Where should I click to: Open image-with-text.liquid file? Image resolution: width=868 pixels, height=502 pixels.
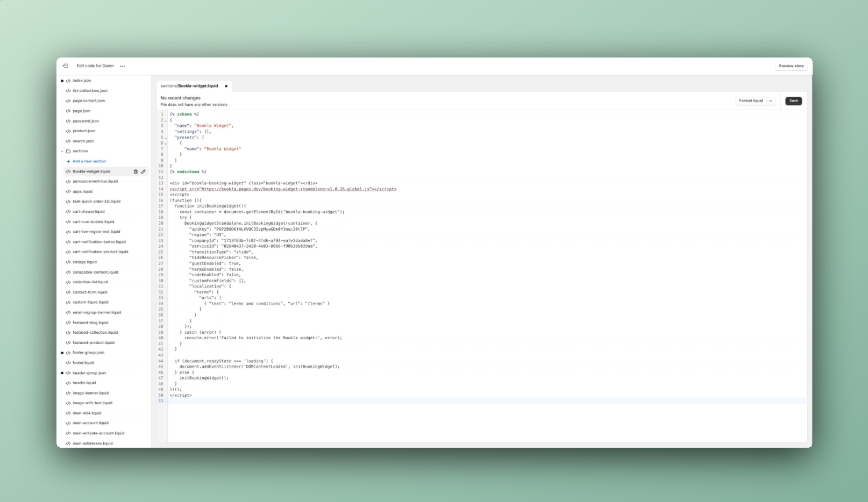93,403
